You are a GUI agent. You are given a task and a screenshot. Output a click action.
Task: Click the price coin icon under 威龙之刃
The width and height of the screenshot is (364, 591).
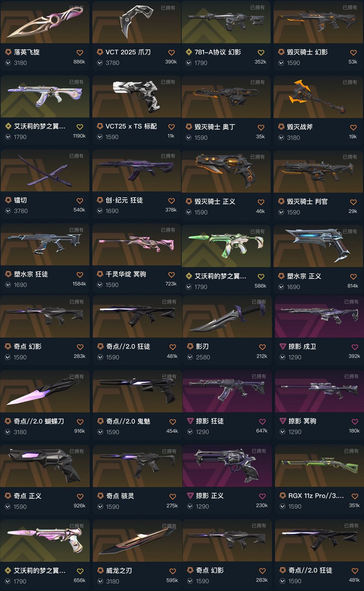pyautogui.click(x=100, y=581)
